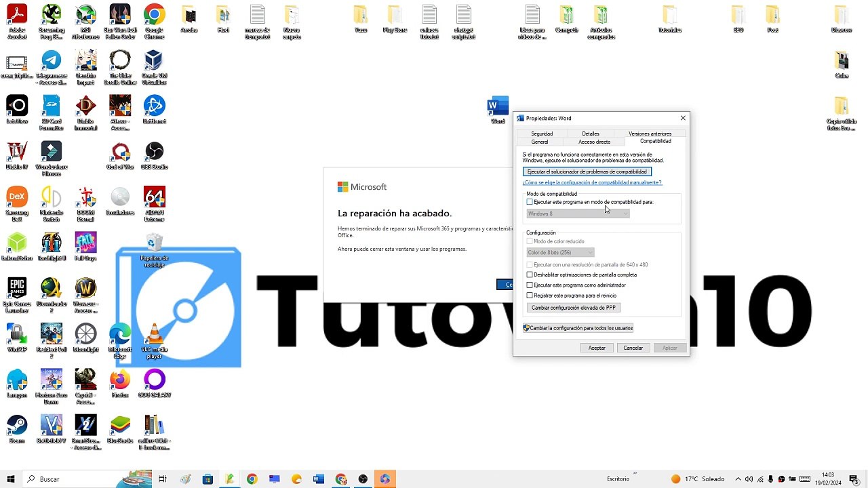Click Cancelar in the Properties dialog

[633, 348]
